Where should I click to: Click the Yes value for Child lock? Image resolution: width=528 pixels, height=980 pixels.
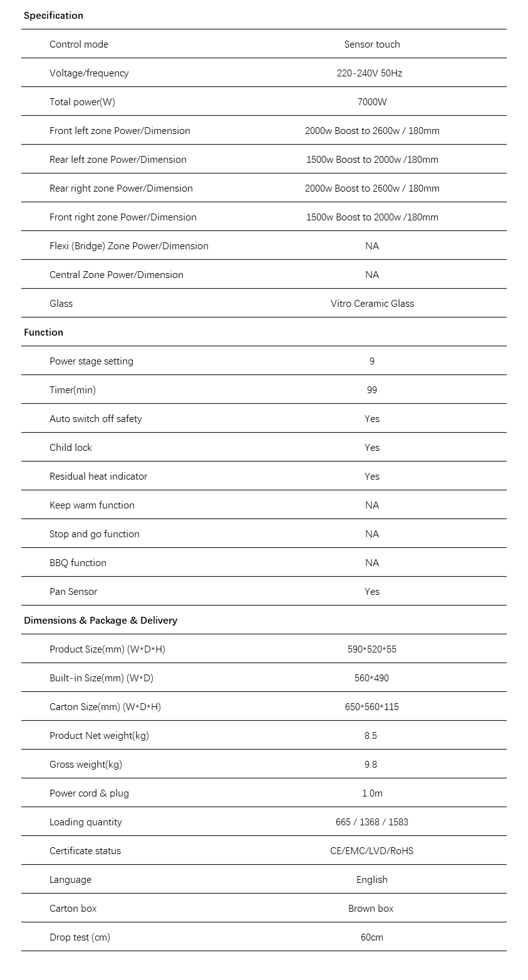click(372, 448)
